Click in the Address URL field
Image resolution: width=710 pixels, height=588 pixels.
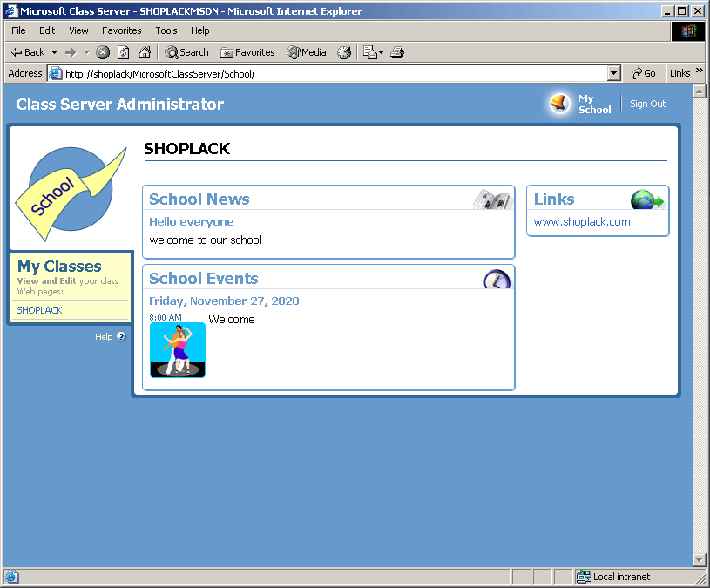click(335, 73)
